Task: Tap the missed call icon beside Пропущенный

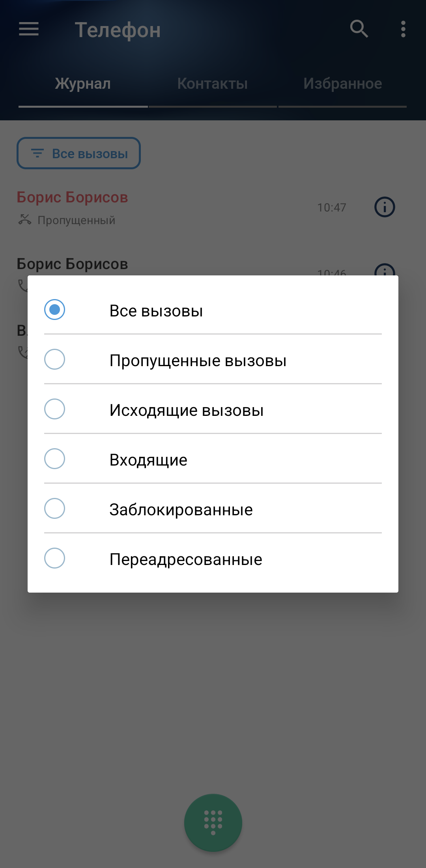Action: (x=24, y=220)
